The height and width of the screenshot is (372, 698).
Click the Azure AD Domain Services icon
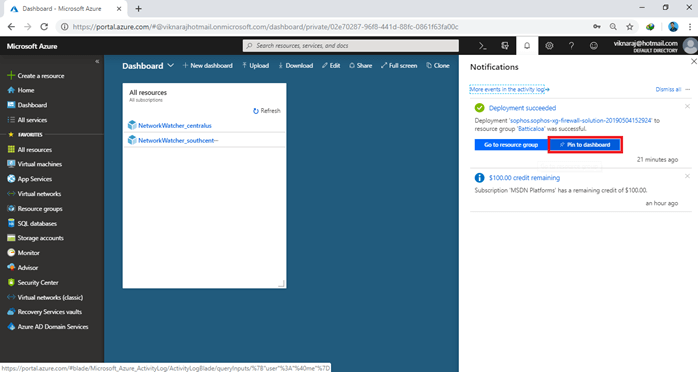pos(11,327)
